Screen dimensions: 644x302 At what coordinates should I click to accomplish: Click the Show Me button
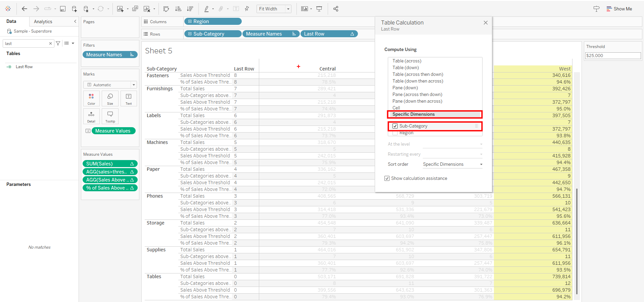pos(619,9)
